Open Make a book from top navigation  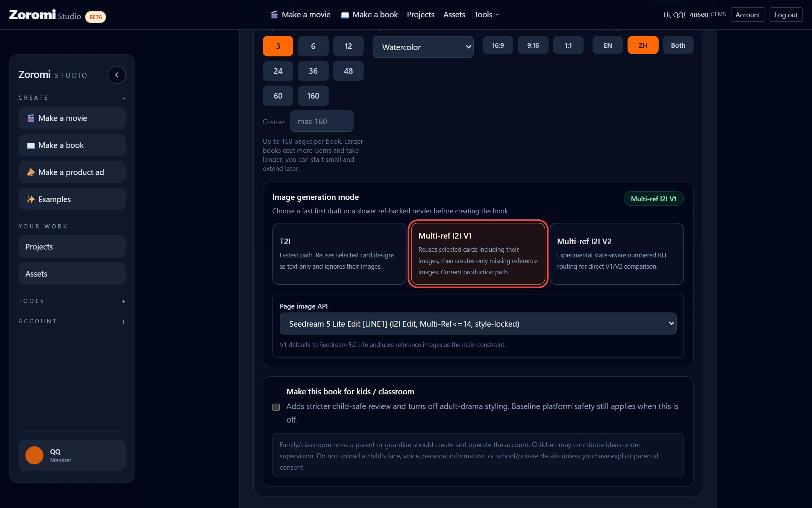coord(369,15)
